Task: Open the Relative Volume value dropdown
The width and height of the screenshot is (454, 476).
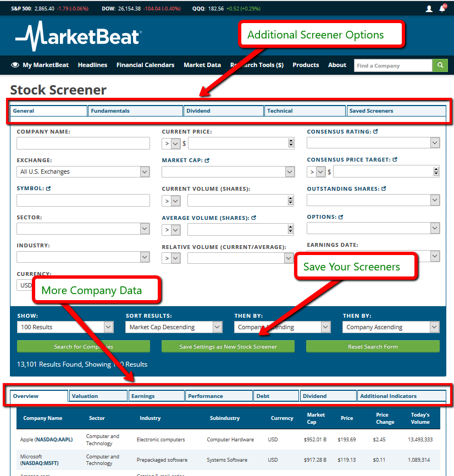Action: [240, 258]
